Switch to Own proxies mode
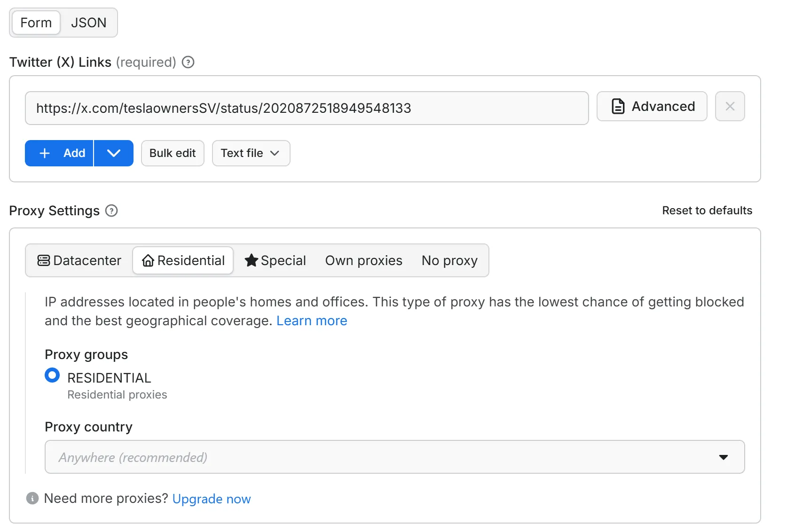This screenshot has width=787, height=532. click(x=363, y=260)
